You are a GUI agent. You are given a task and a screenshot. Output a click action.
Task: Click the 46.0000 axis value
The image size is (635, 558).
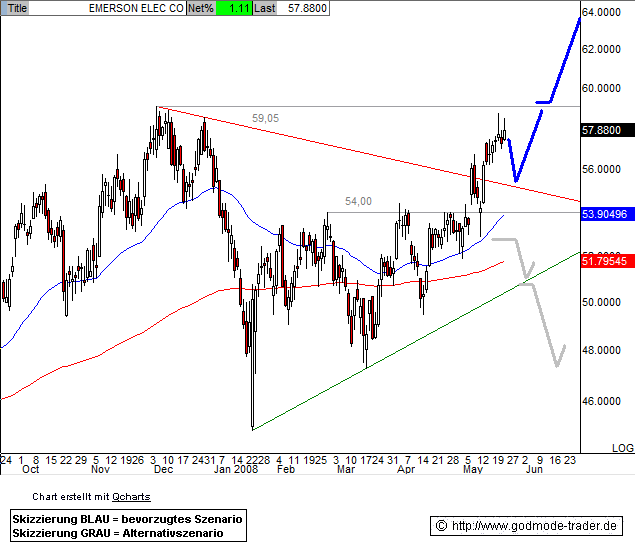601,401
